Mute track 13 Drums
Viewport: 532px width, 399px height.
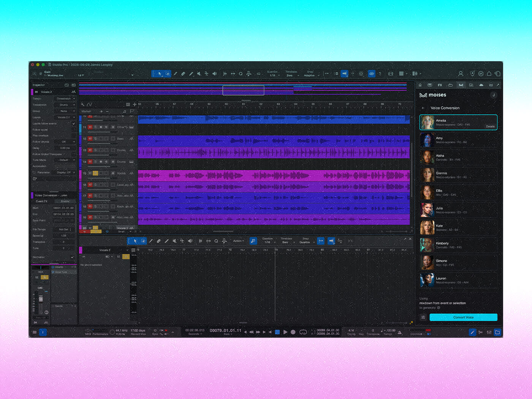90,150
